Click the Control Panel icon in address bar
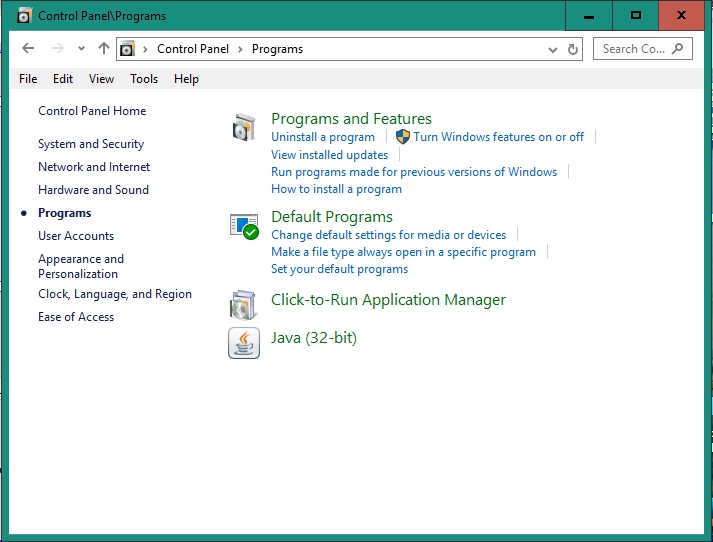The image size is (713, 542). tap(127, 49)
